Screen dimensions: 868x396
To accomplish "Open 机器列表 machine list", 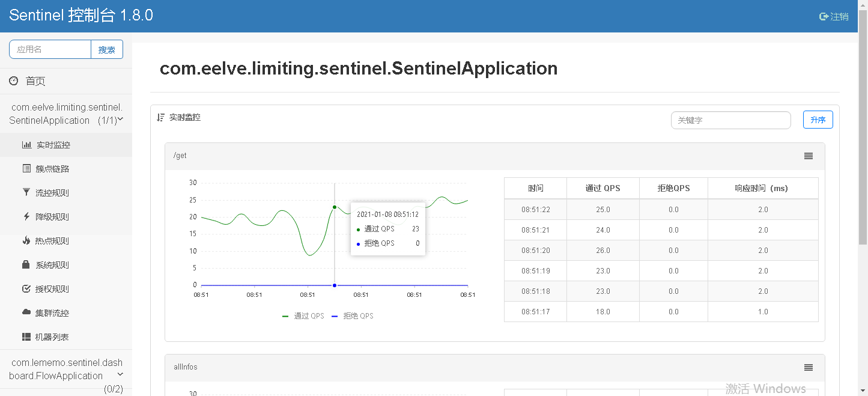I will pyautogui.click(x=65, y=337).
